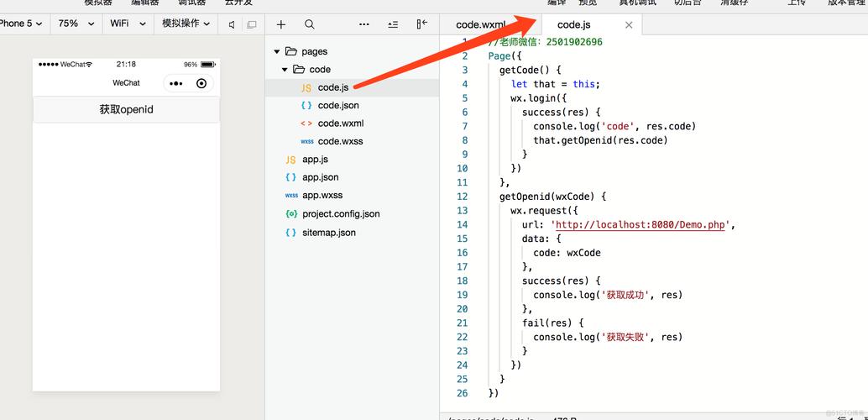
Task: Open the 模拟操作 dropdown menu
Action: 186,24
